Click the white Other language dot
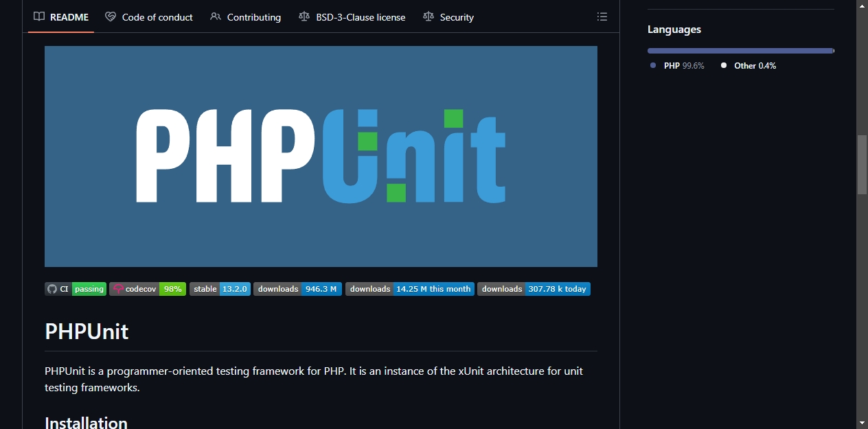868x429 pixels. [724, 65]
